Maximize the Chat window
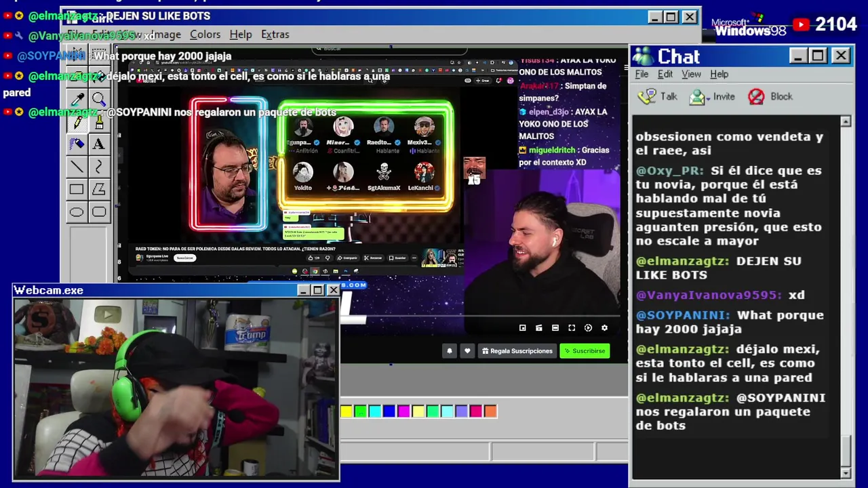Screen dimensions: 868x488 tap(818, 56)
